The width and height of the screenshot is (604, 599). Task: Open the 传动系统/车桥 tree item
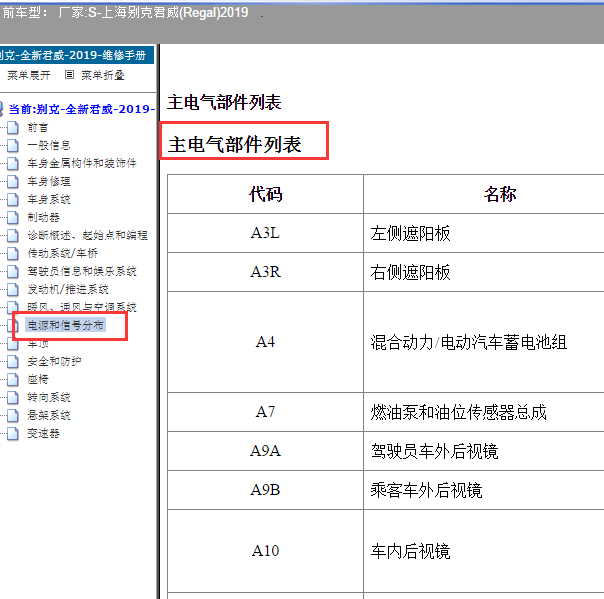pos(62,253)
